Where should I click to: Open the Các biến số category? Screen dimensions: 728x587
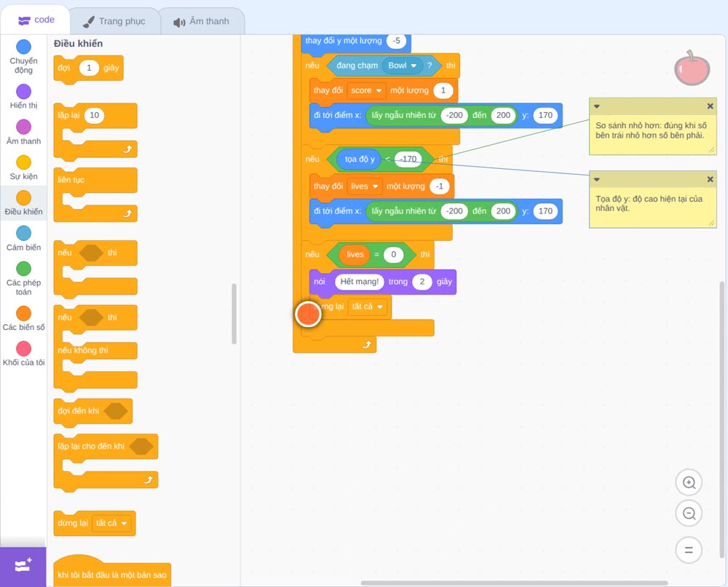23,318
